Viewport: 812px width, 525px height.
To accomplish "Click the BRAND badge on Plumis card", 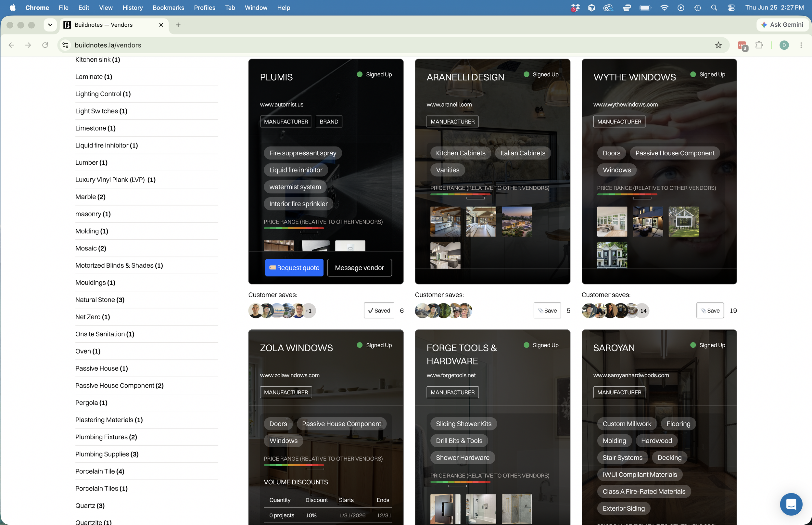I will (329, 122).
